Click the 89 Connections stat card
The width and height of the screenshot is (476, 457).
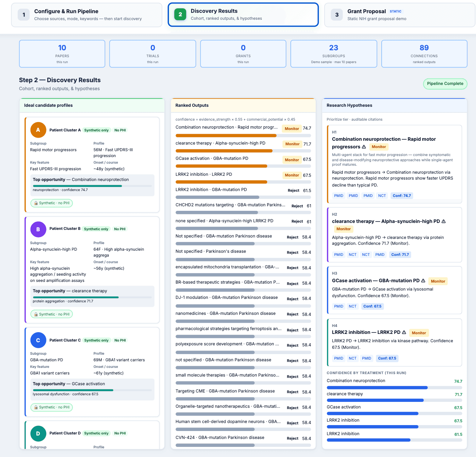coord(424,54)
